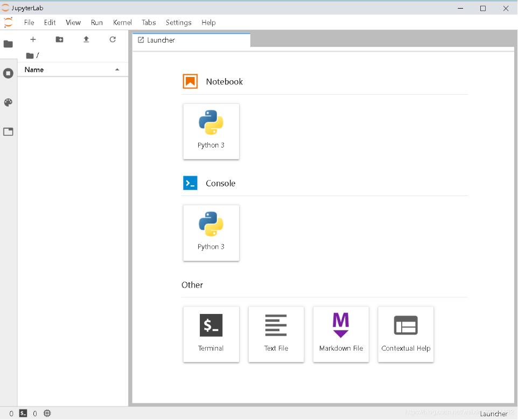518x420 pixels.
Task: Refresh the file list
Action: 113,39
